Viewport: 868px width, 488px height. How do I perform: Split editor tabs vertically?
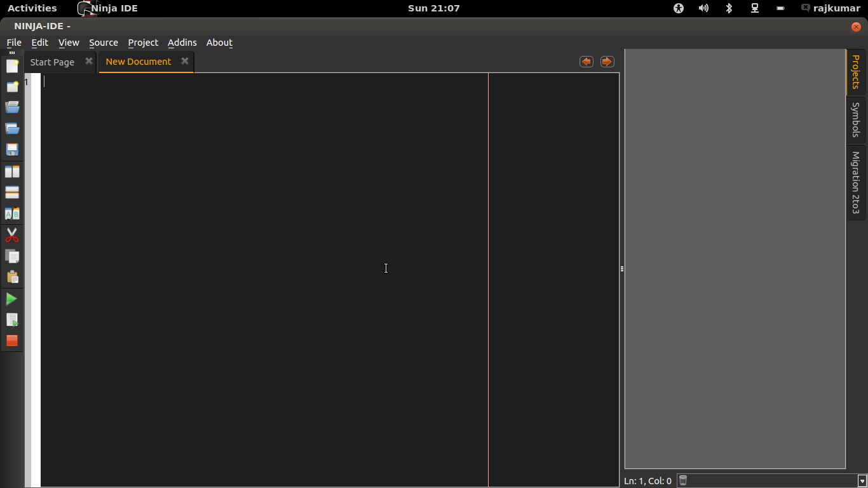(11, 192)
